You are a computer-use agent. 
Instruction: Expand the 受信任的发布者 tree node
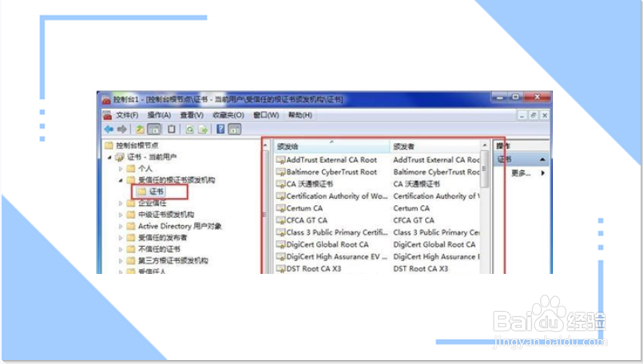point(121,237)
